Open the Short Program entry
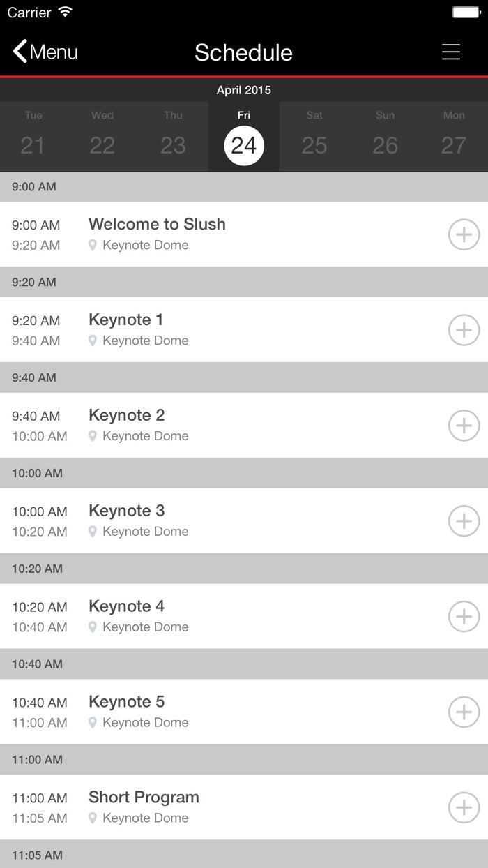 [x=144, y=798]
